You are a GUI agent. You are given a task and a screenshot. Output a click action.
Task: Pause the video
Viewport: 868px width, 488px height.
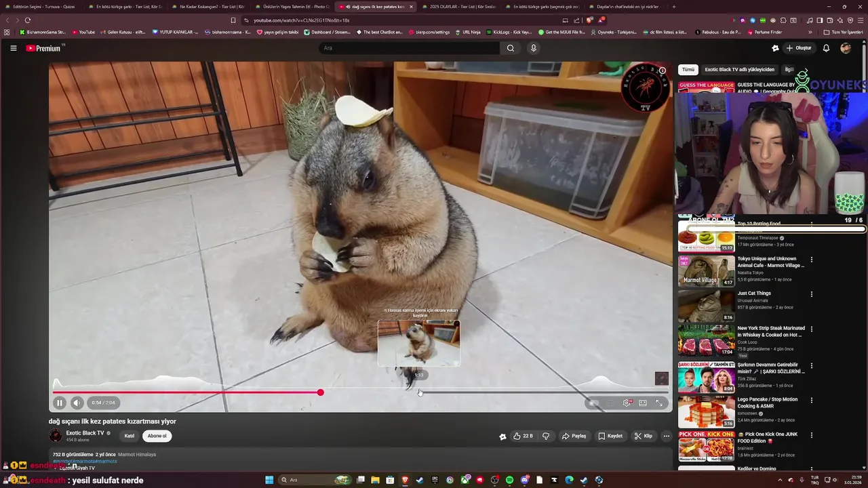pyautogui.click(x=60, y=403)
